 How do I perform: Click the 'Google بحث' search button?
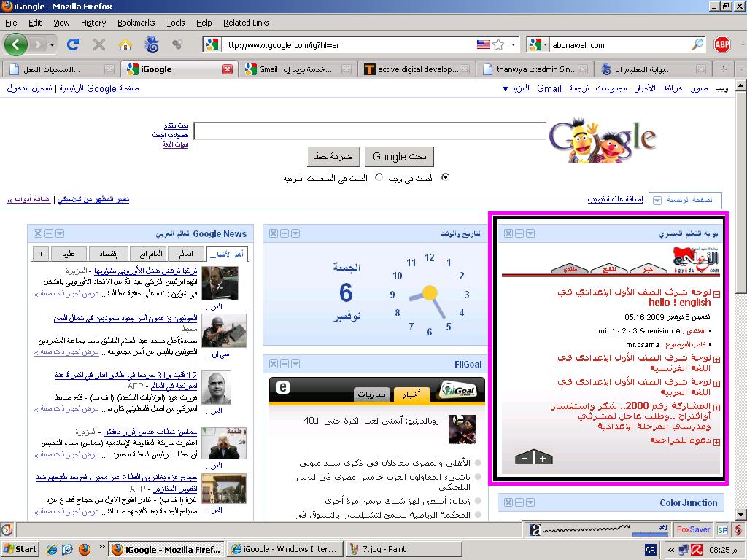pyautogui.click(x=399, y=157)
